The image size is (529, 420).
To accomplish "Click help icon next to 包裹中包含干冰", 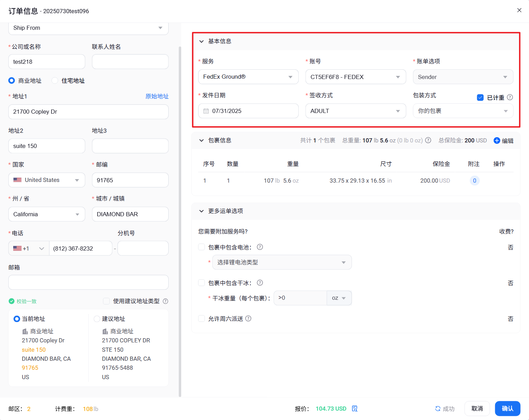I will (260, 283).
